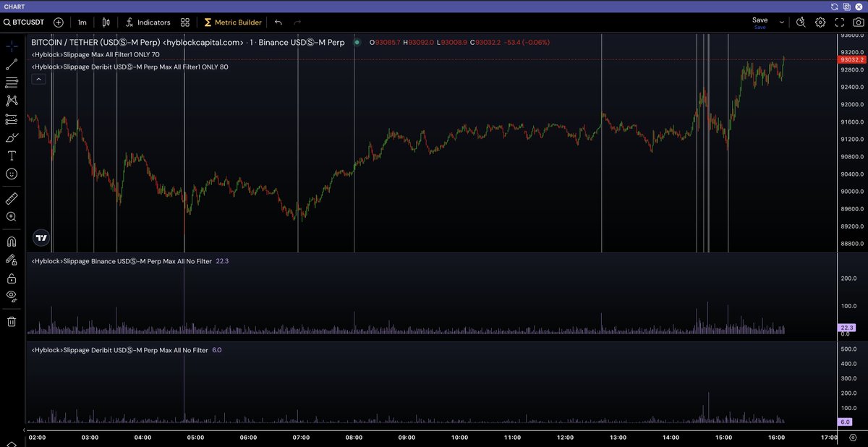868x447 pixels.
Task: Select the Slippage Deribit Filter1 ONLY 80 legend
Action: tap(129, 67)
